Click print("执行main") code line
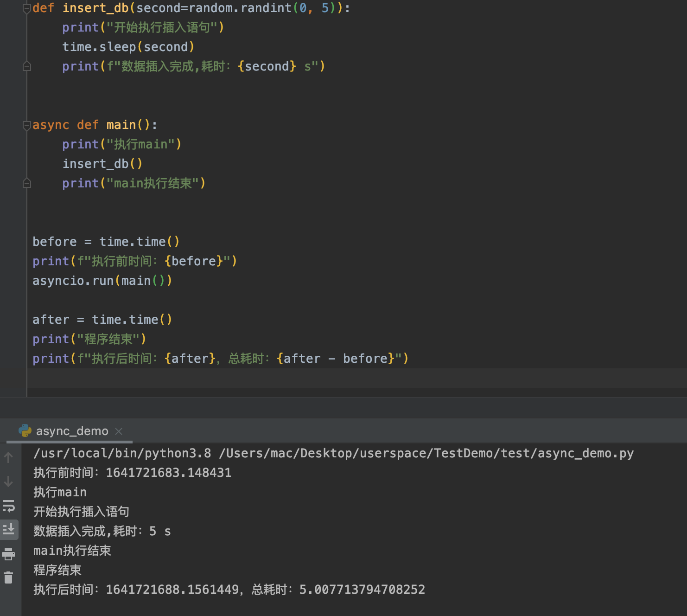 122,144
